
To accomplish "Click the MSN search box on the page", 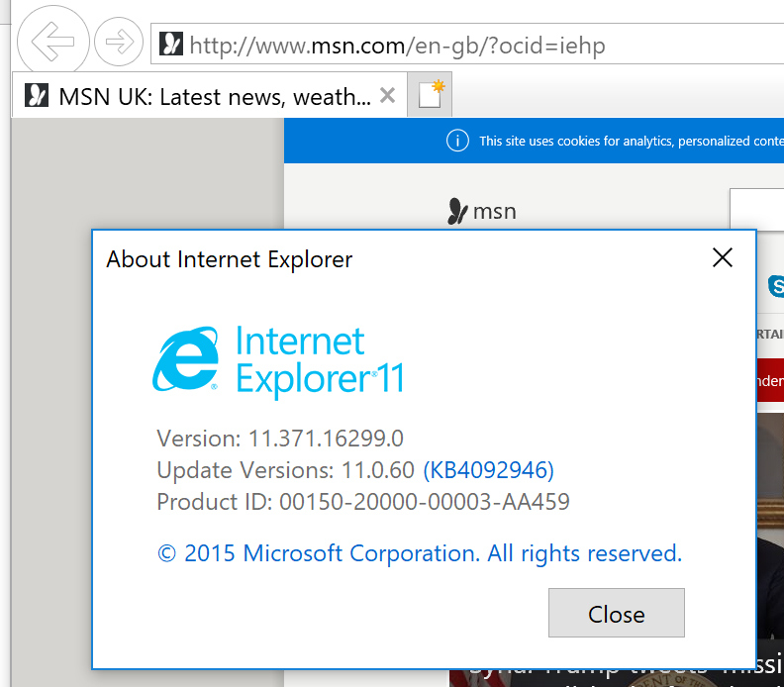I will (757, 209).
